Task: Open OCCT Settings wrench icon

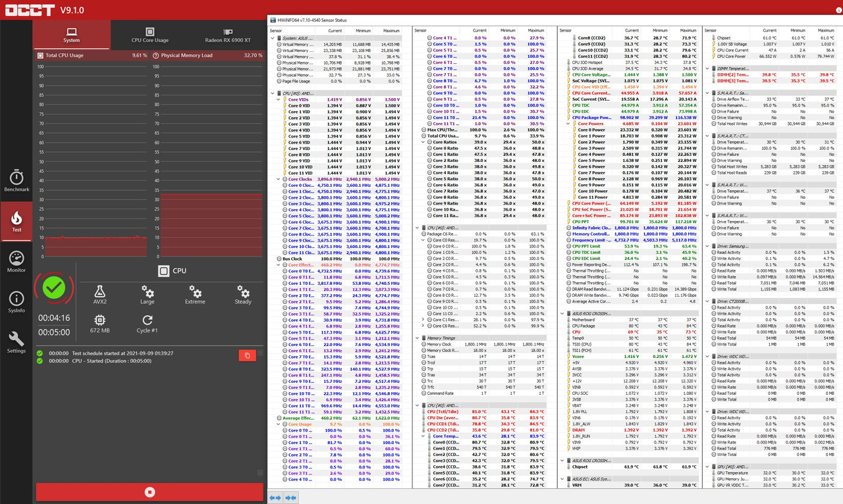Action: 16,342
